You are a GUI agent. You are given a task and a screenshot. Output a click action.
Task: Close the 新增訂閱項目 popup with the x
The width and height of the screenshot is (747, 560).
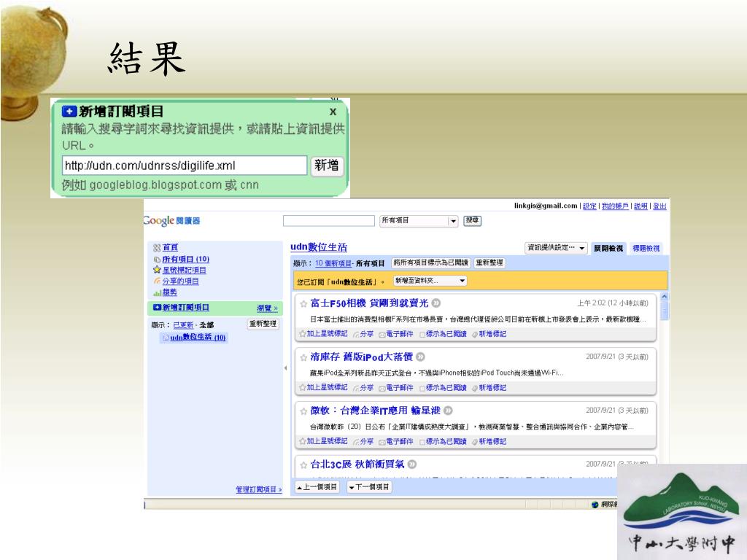point(333,112)
